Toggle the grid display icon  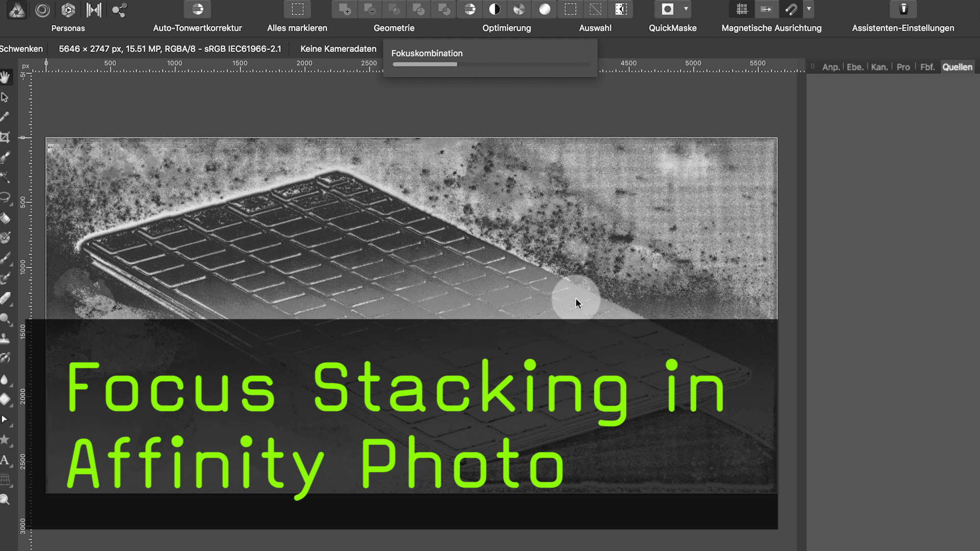pos(742,9)
